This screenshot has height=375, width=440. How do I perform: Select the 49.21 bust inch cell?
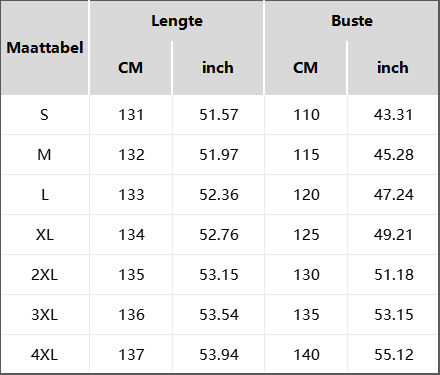[393, 235]
